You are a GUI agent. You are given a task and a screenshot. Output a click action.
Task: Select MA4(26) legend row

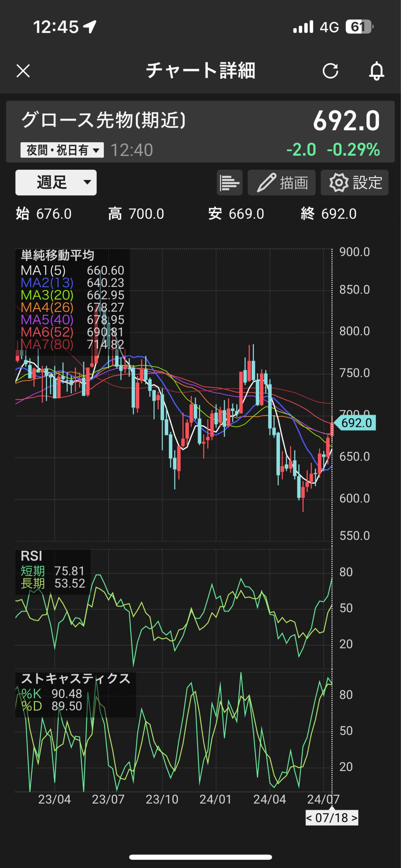point(72,307)
